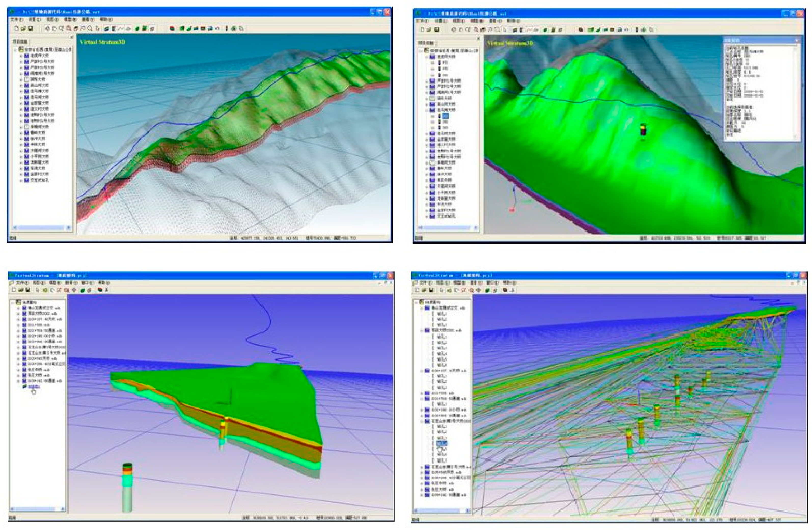Viewport: 812px width, 530px height.
Task: Select the highlighted borehole entry in the wireframe window tree
Action: pyautogui.click(x=442, y=443)
